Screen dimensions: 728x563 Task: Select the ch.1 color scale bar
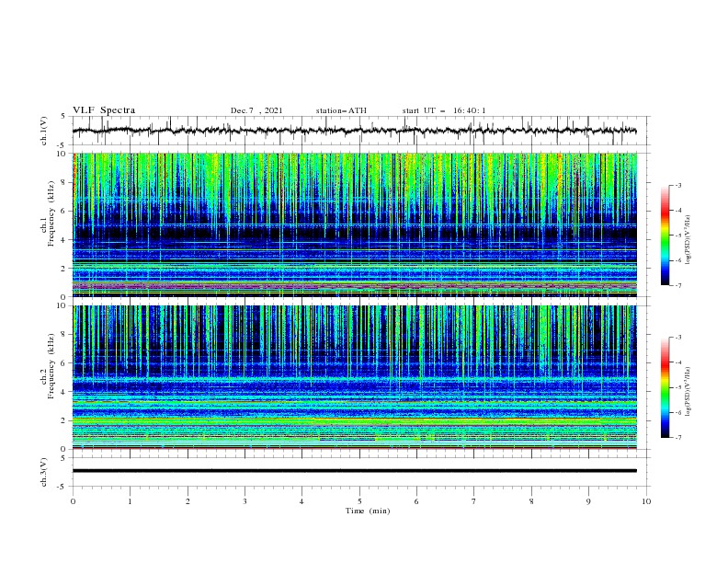point(665,236)
